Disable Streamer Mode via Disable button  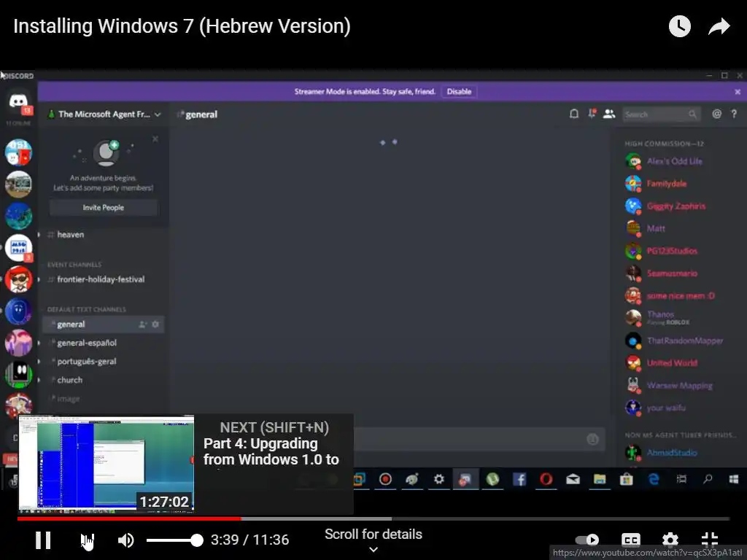[x=459, y=91]
